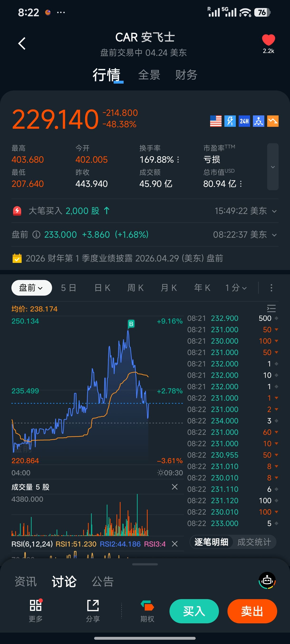Open 资讯 news tab

pyautogui.click(x=26, y=581)
